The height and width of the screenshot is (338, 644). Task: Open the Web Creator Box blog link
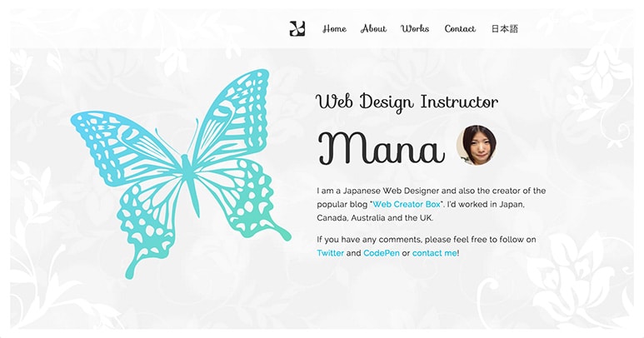[x=407, y=204]
